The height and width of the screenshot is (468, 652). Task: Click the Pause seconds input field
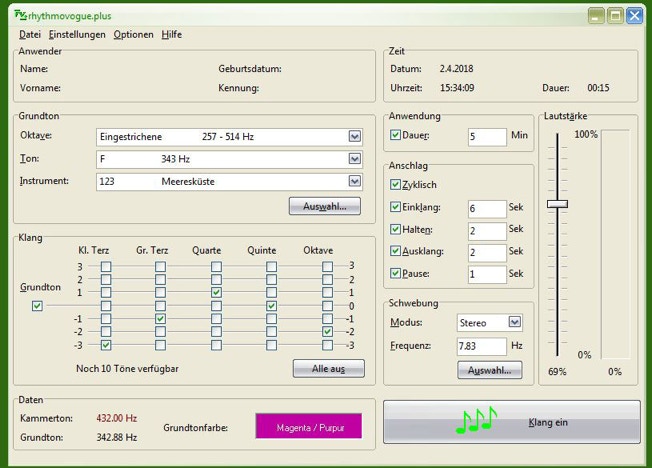487,275
